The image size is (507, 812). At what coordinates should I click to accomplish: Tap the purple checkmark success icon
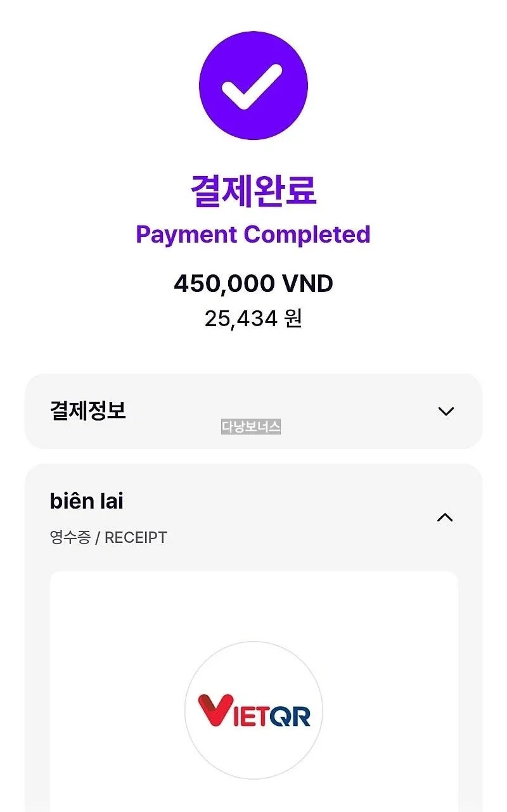click(253, 86)
